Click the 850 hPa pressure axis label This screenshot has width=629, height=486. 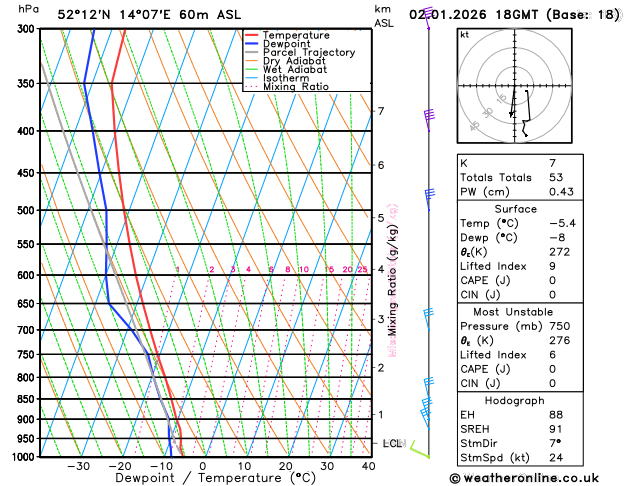point(28,399)
